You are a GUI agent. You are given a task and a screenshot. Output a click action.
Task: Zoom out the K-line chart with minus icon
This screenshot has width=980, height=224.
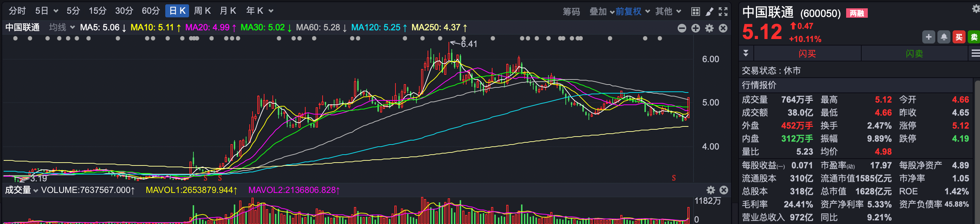click(682, 28)
